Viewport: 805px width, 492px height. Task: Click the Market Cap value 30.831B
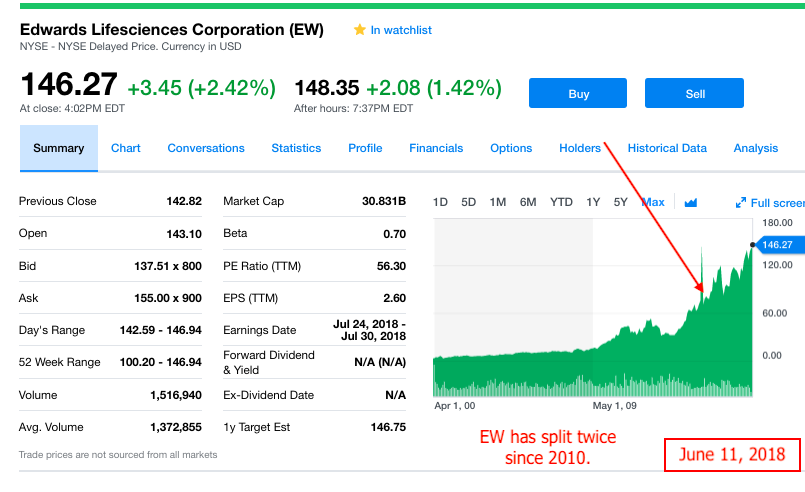point(384,201)
